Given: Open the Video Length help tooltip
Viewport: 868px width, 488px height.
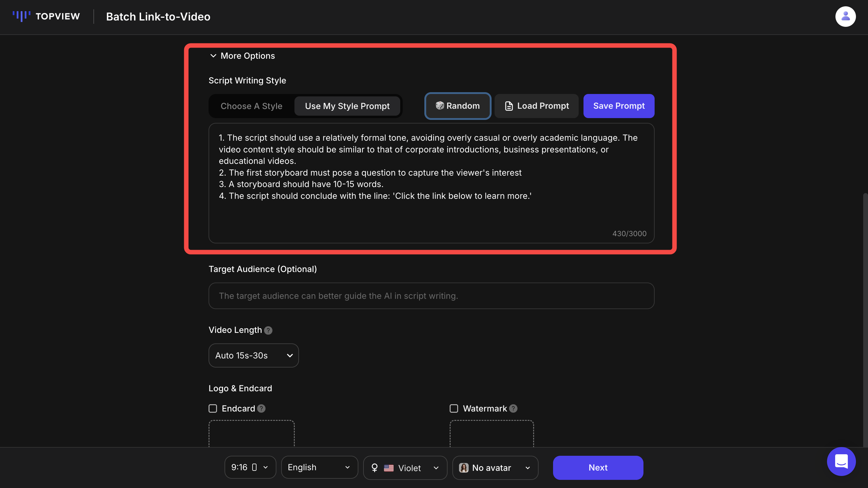Looking at the screenshot, I should coord(268,330).
